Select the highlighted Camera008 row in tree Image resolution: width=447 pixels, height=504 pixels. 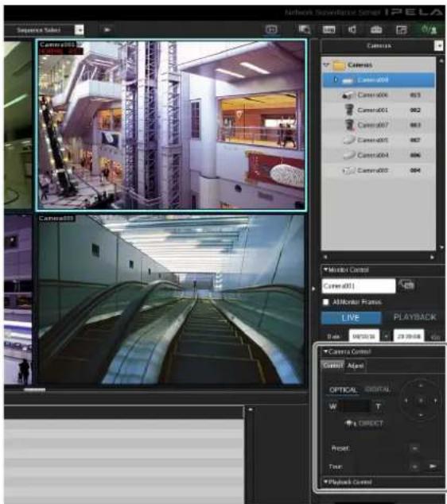tap(379, 79)
